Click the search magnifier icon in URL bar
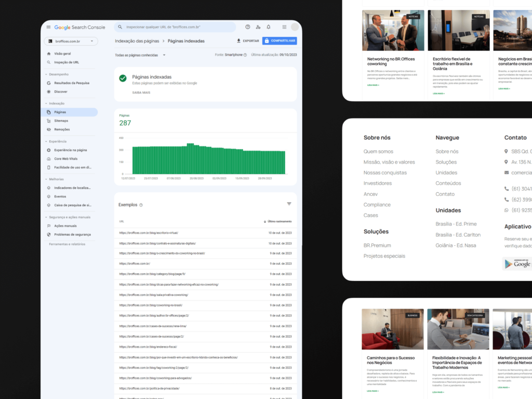The height and width of the screenshot is (399, 532). [120, 27]
